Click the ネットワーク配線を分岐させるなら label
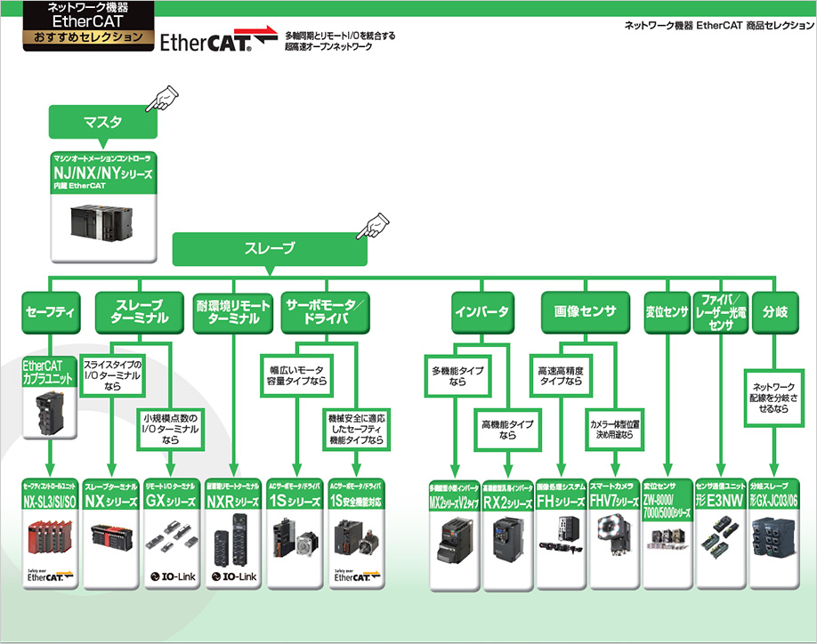817x644 pixels. click(x=773, y=398)
